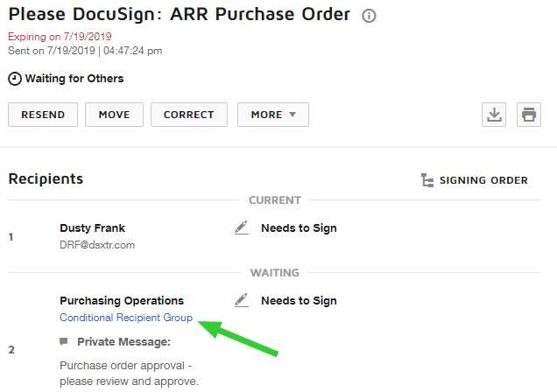Click the Private Message speech bubble icon
Viewport: 557px width, 392px height.
[x=64, y=341]
